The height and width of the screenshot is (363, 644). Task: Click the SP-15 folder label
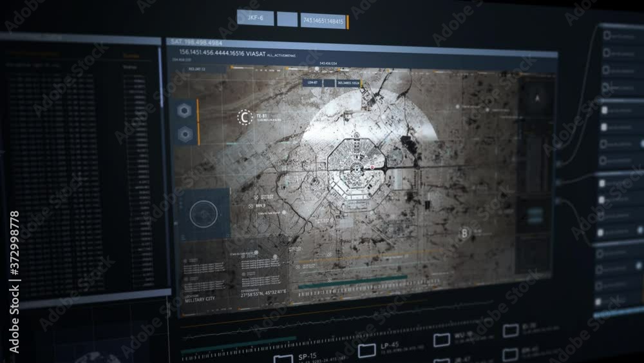pyautogui.click(x=307, y=356)
